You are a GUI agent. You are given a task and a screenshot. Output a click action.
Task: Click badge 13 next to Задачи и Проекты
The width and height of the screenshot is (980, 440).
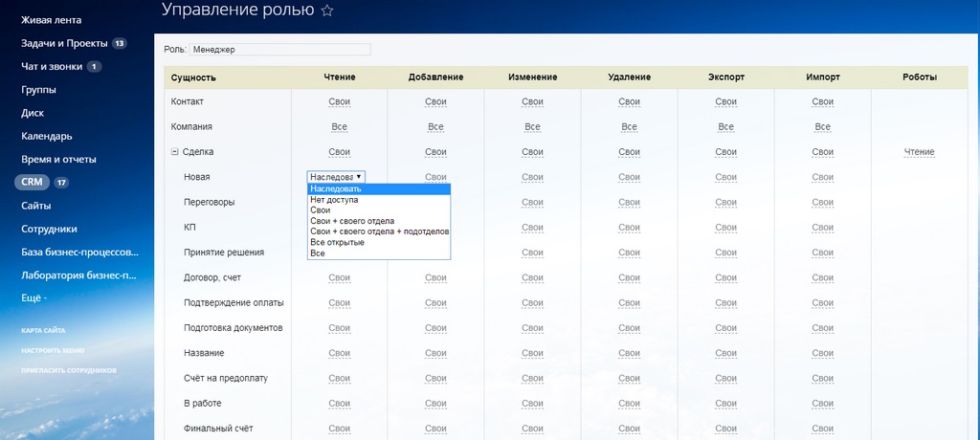120,44
